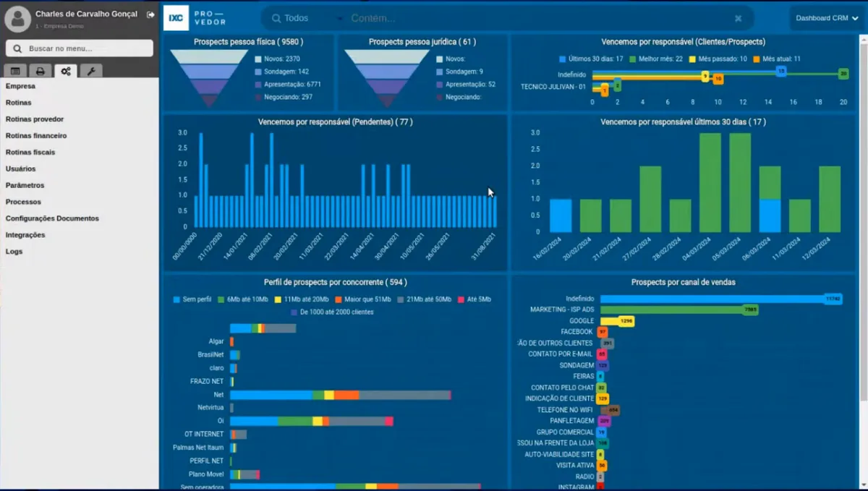This screenshot has width=868, height=491.
Task: Click the Até 5Mb legend color swatch
Action: [x=461, y=299]
